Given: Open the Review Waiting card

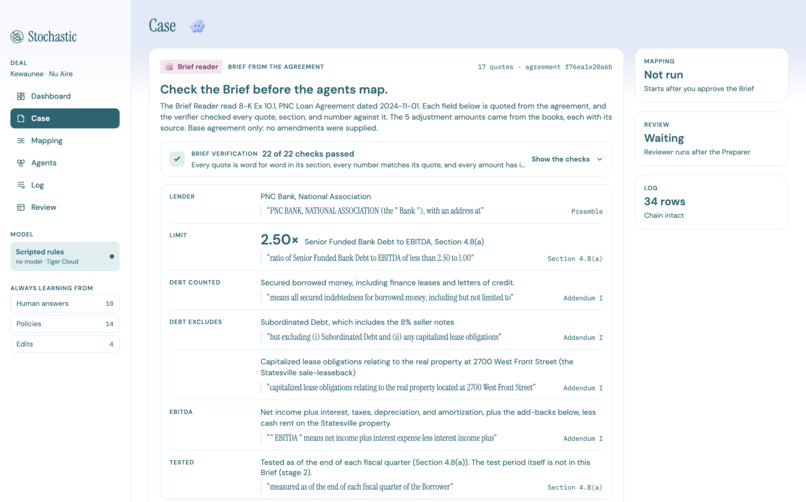Looking at the screenshot, I should pos(711,139).
